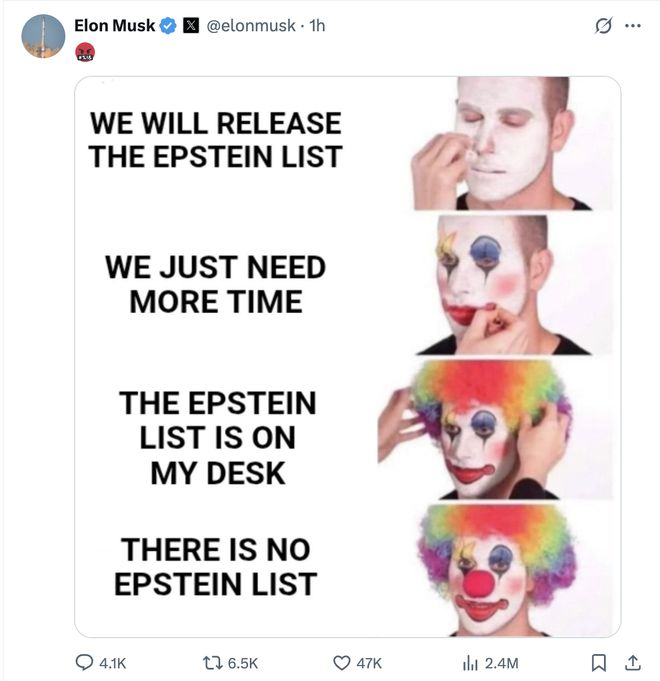Toggle the bookmark icon
The width and height of the screenshot is (660, 681).
[x=599, y=661]
